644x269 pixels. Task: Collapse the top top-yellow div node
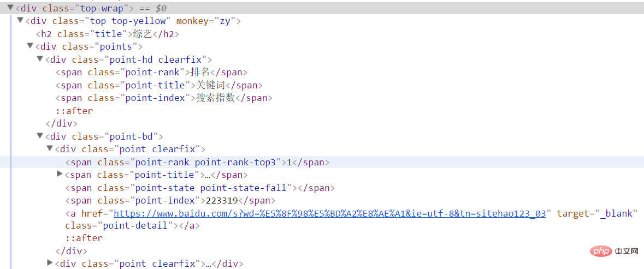tap(20, 20)
